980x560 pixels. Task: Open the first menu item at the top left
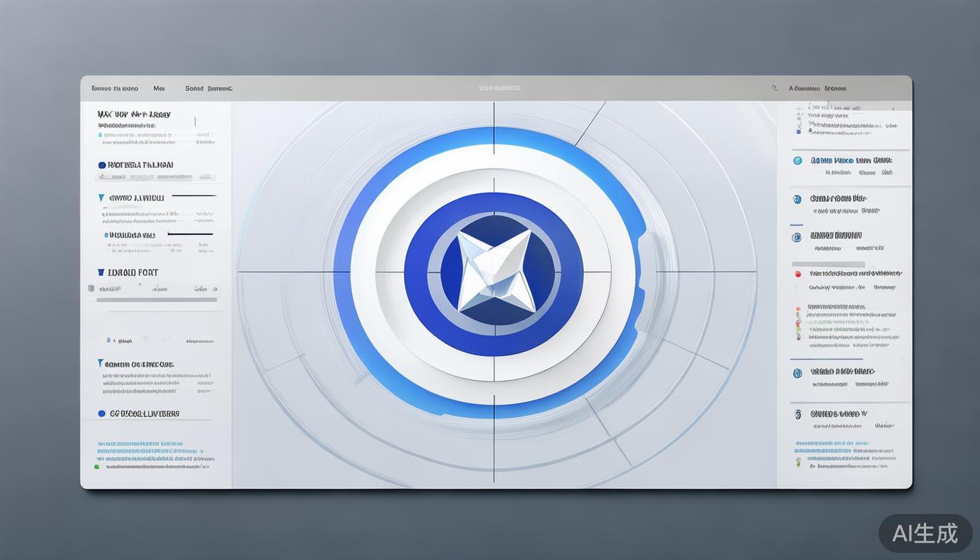[114, 88]
